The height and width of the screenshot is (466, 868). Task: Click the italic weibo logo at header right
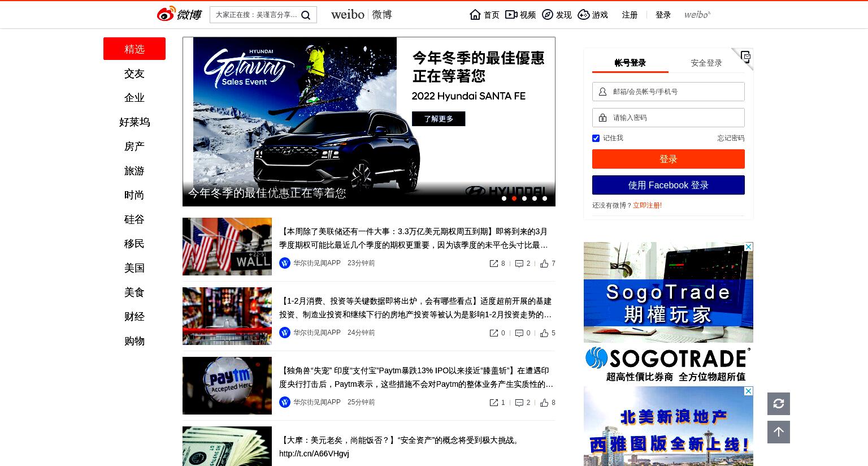tap(697, 15)
